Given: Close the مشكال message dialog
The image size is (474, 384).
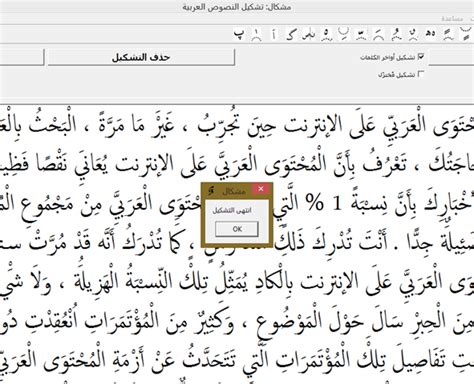Looking at the screenshot, I should 261,189.
